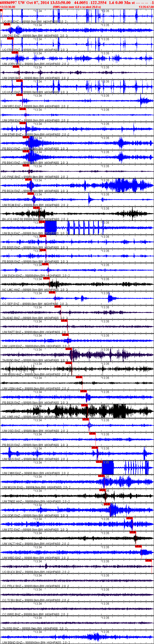Click red pick flag on UW CMW trace
Screen dimensions: 154x644
tap(99, 462)
